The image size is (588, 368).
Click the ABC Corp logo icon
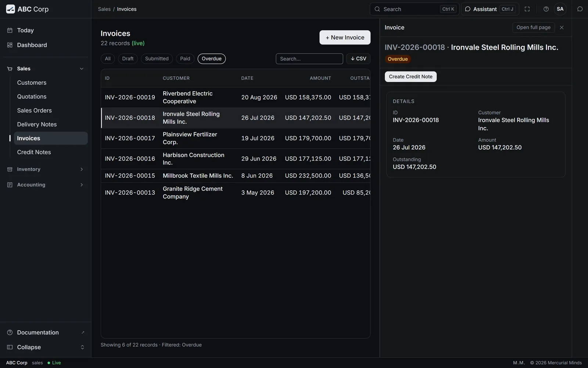(11, 9)
